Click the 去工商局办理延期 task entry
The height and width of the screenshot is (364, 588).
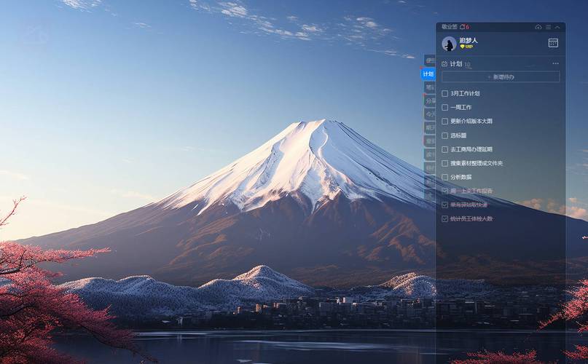point(471,149)
